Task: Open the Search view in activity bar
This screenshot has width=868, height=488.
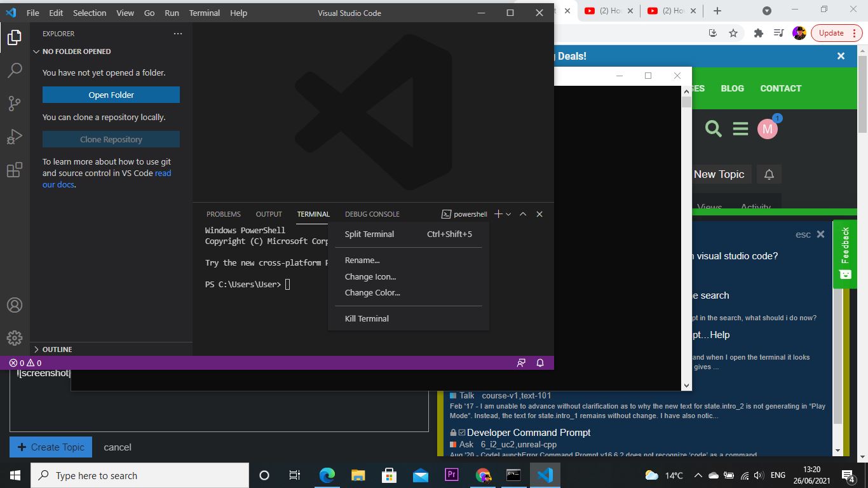Action: tap(15, 71)
